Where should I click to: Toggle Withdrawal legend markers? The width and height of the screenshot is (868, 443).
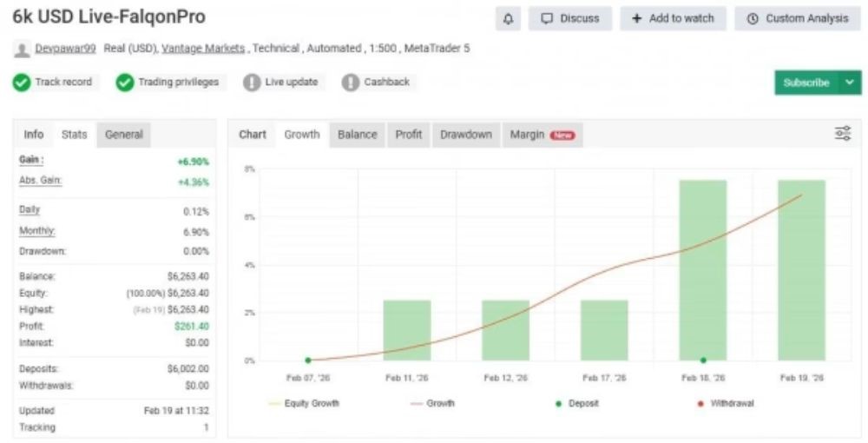726,403
